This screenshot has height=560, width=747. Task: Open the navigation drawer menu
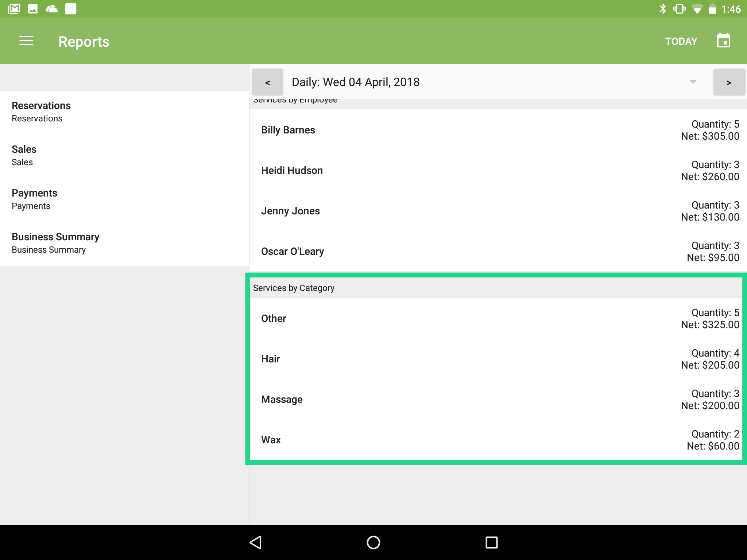[x=26, y=41]
